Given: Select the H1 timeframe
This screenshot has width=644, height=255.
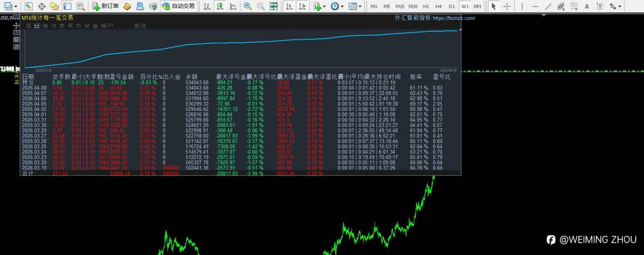Looking at the screenshot, I should pyautogui.click(x=426, y=6).
